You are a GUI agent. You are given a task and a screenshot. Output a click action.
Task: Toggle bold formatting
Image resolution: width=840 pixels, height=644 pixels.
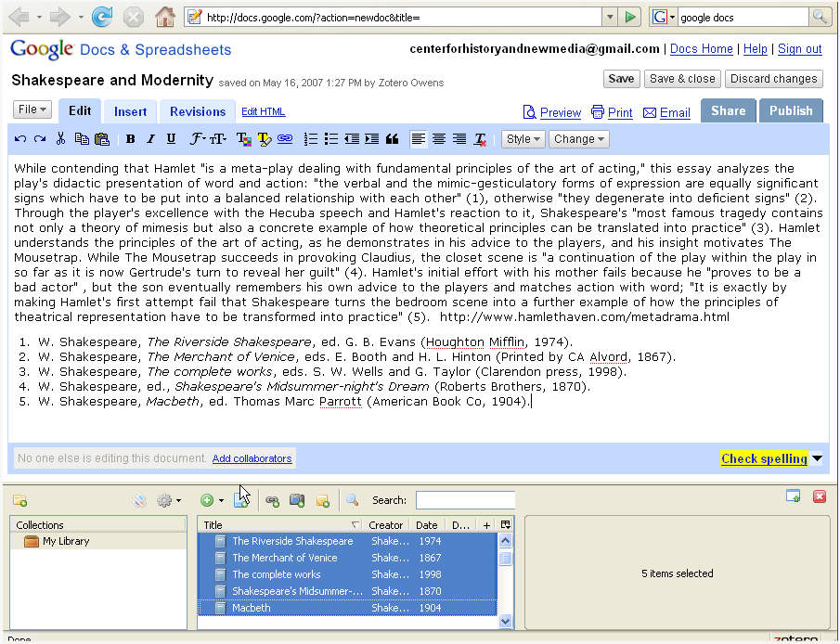tap(130, 139)
